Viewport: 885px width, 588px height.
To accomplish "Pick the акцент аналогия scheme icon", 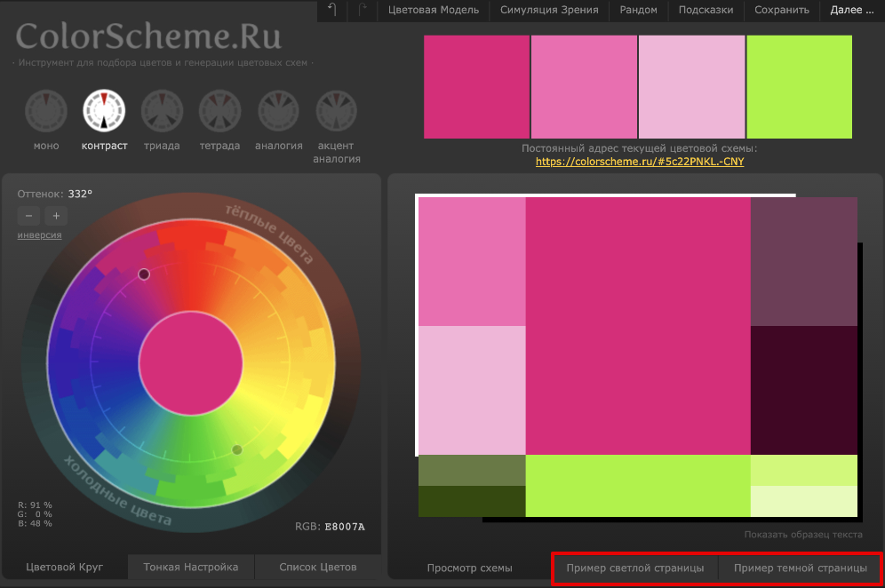I will [x=337, y=111].
